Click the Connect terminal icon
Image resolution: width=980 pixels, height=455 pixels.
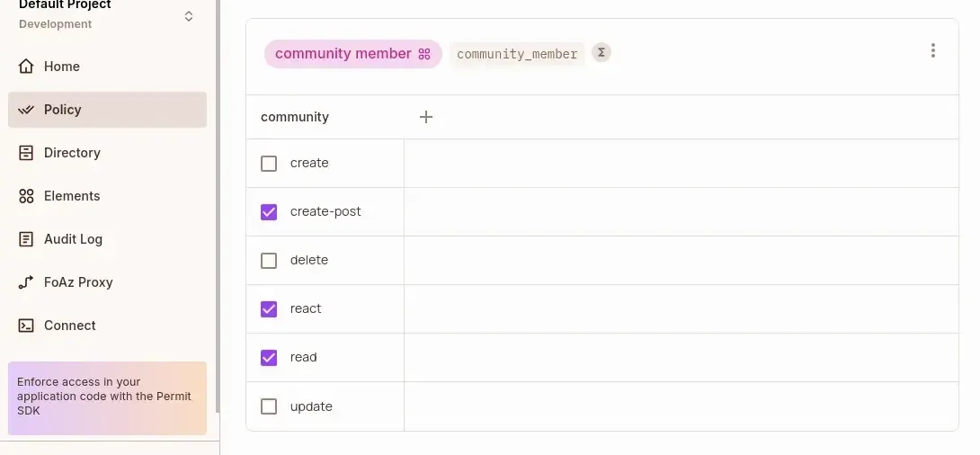[26, 326]
